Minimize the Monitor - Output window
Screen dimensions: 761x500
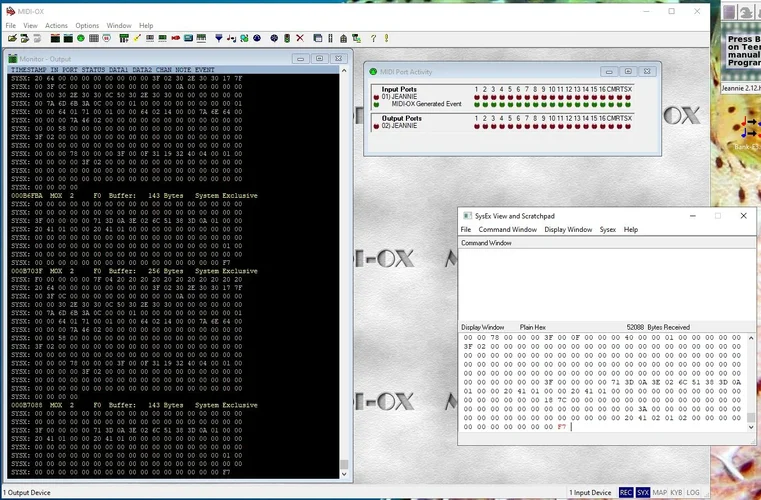pos(301,58)
